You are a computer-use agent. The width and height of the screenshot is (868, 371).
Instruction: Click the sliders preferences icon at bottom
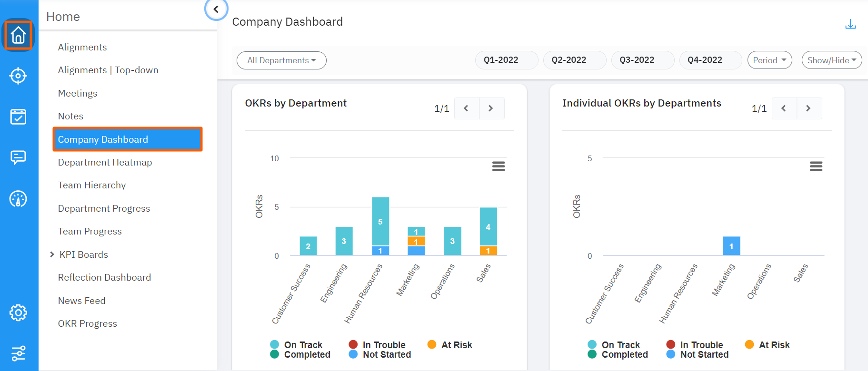[18, 353]
